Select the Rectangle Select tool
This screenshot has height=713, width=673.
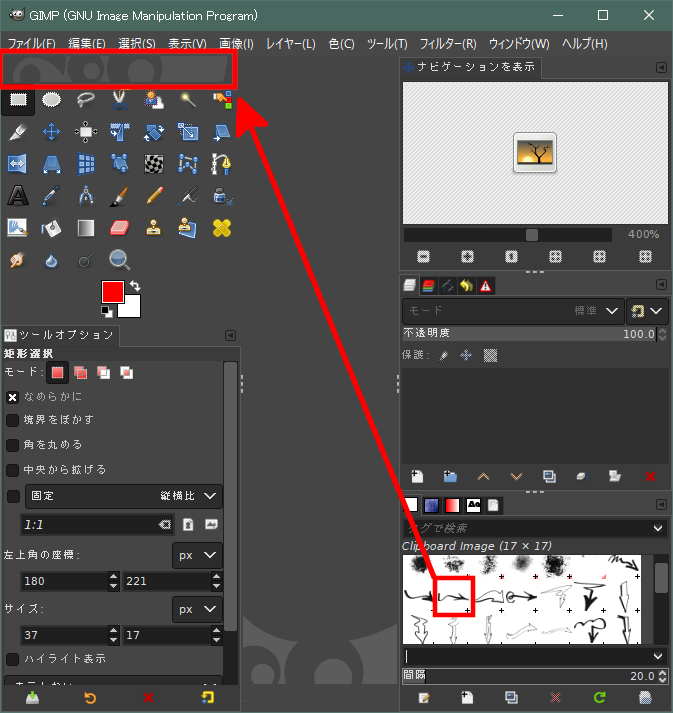click(18, 99)
